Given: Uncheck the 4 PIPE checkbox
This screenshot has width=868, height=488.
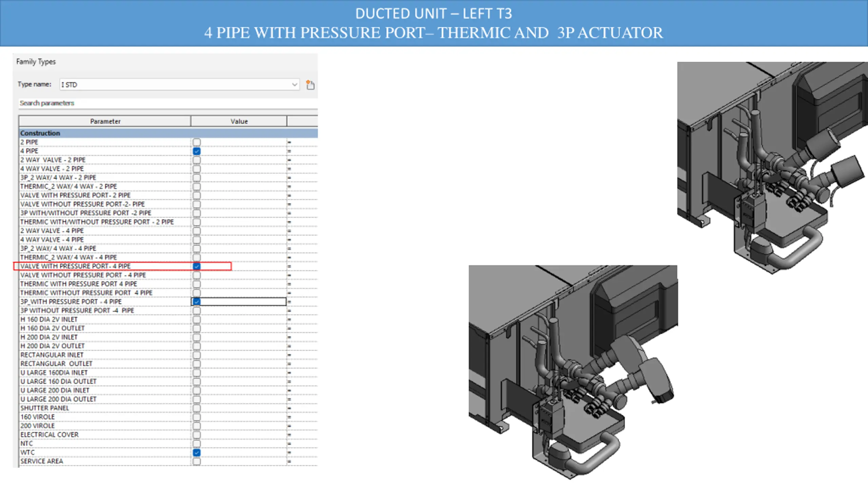Looking at the screenshot, I should pos(197,151).
